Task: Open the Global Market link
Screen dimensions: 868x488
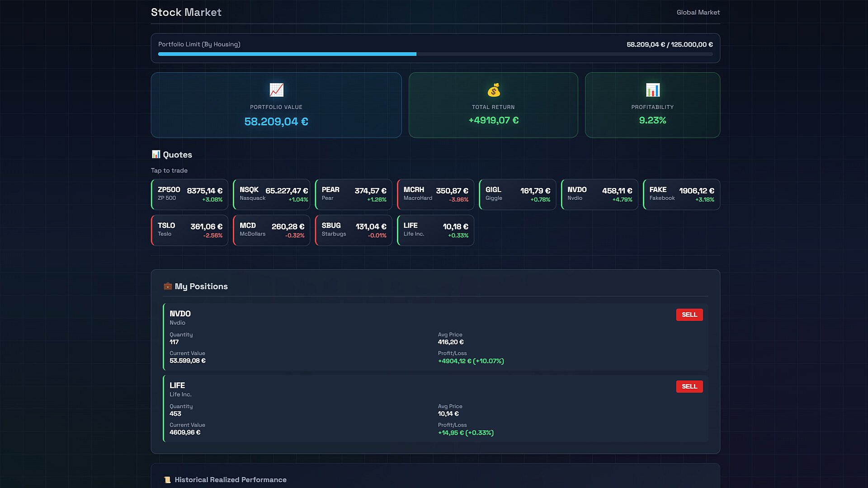Action: point(698,12)
